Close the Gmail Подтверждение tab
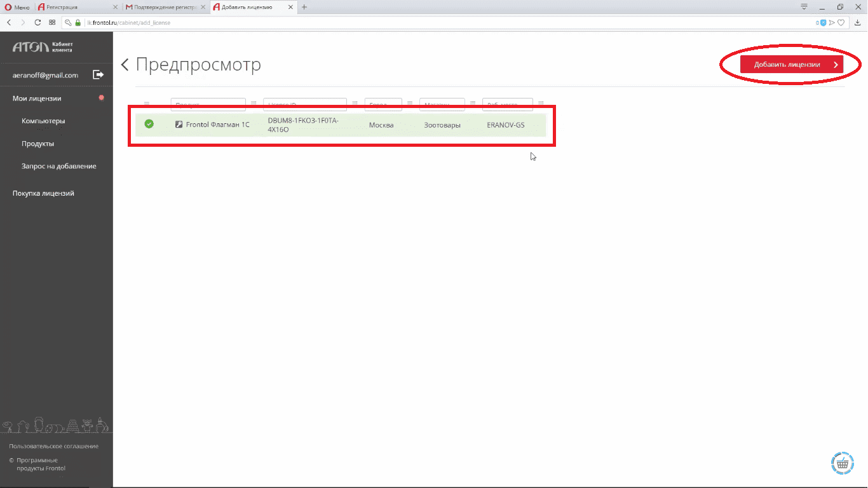 pyautogui.click(x=203, y=7)
